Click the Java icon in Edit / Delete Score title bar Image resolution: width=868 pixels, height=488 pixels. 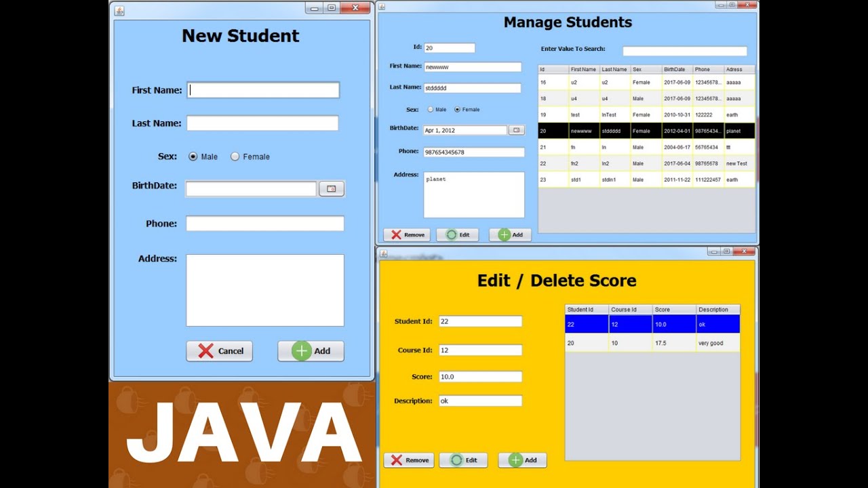pos(383,253)
